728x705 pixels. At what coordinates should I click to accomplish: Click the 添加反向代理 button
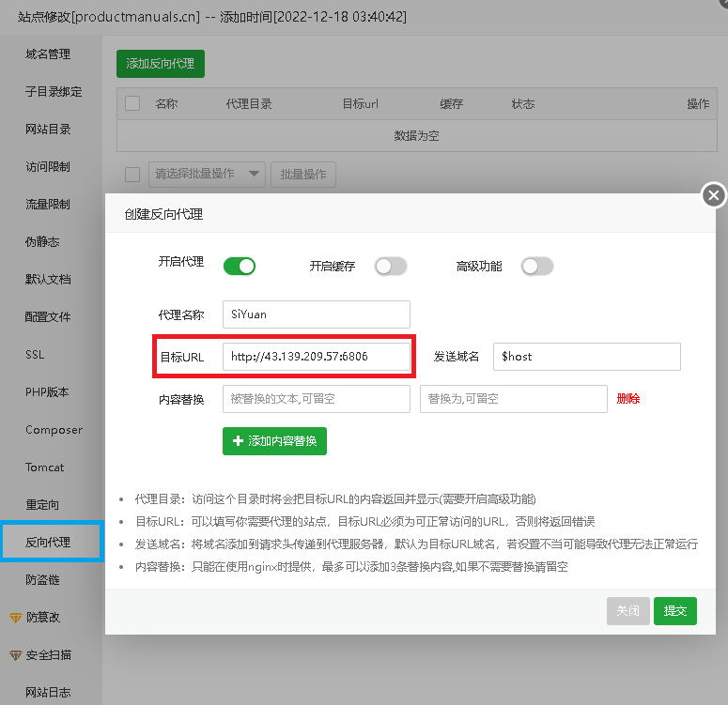click(x=161, y=64)
